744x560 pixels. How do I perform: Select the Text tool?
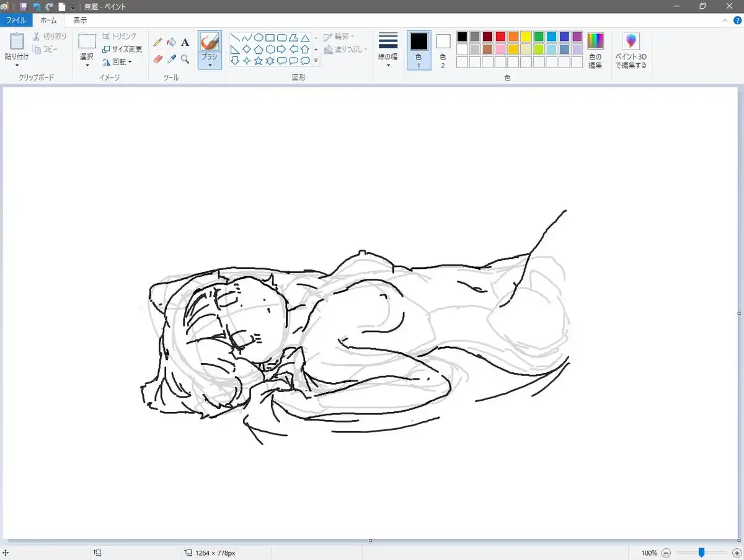point(185,42)
